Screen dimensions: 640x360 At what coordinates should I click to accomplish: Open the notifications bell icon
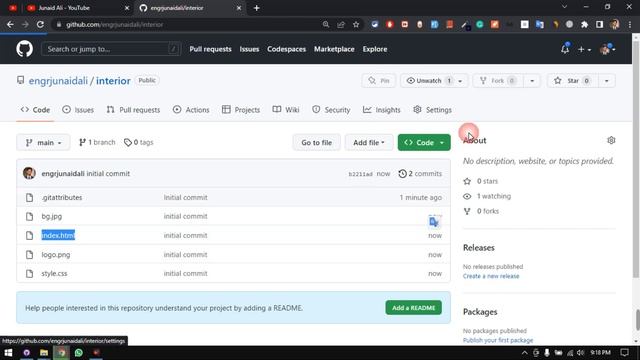pyautogui.click(x=565, y=49)
